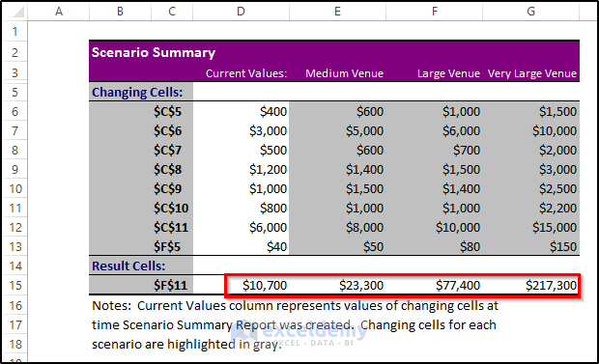Screen dimensions: 599x364
Task: Select row 5 header
Action: tap(14, 92)
